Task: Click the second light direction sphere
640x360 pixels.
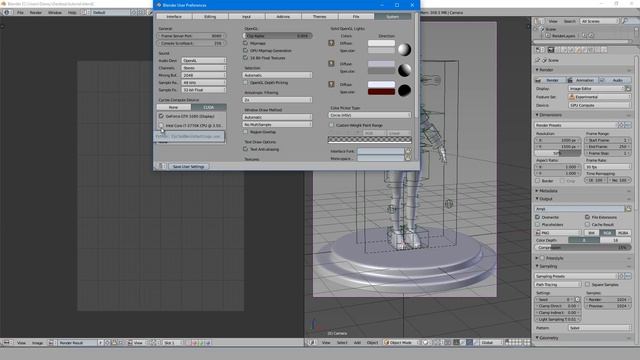Action: coord(404,70)
